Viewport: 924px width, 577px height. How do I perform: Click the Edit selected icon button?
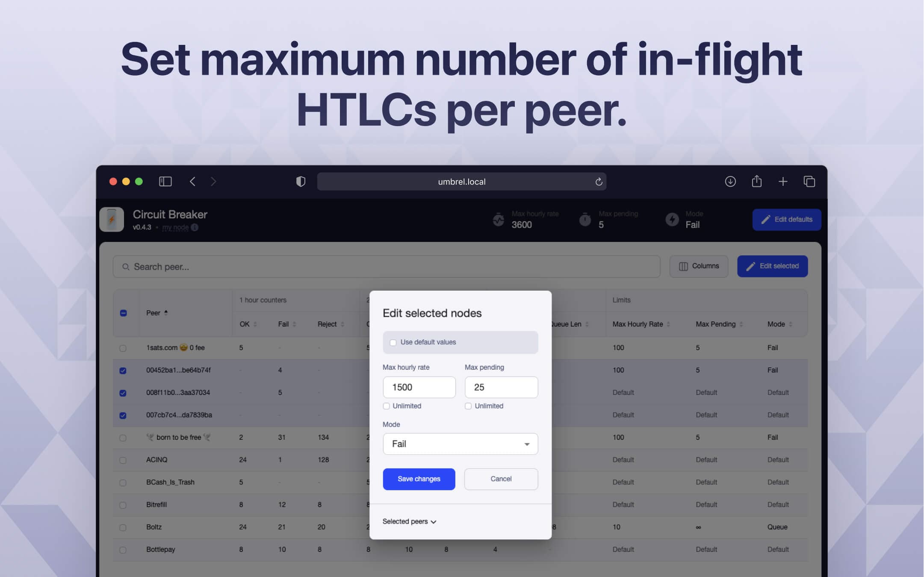[x=773, y=266]
